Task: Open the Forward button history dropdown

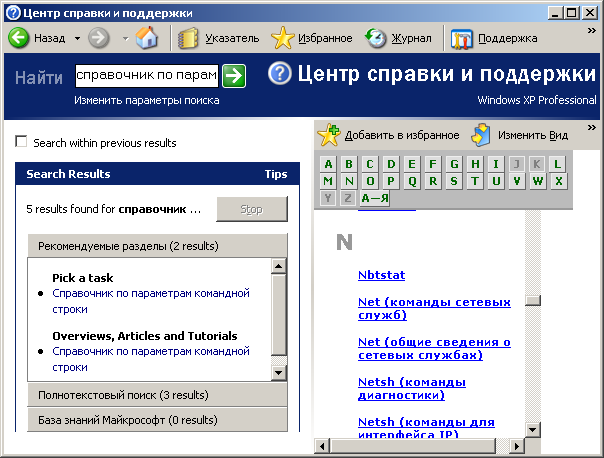Action: 126,38
